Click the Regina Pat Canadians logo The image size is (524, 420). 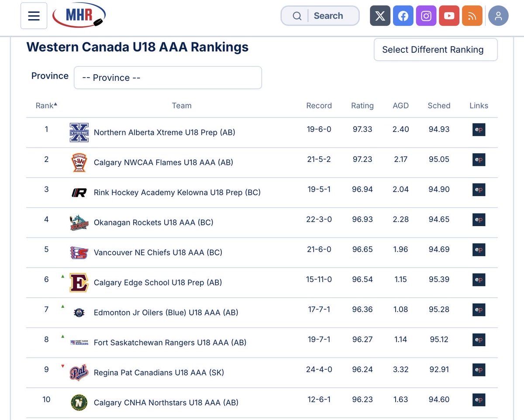click(x=79, y=372)
